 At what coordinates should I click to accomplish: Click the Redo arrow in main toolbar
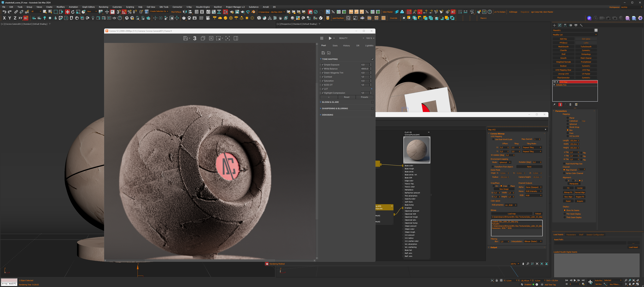tap(10, 12)
